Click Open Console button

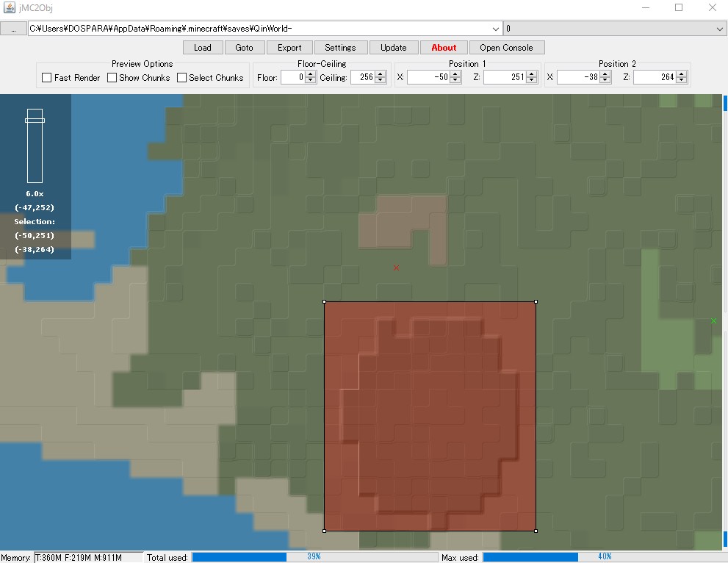tap(507, 47)
